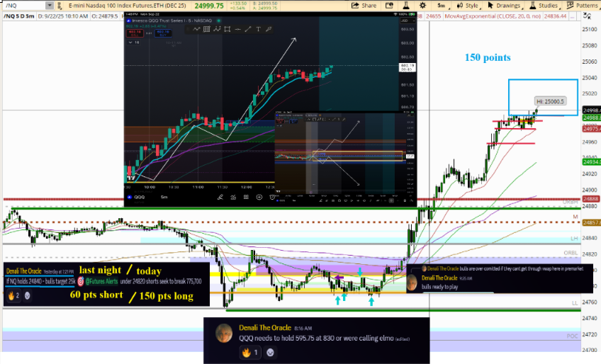Click Denali The Oracle name at 8:16 AM message
The width and height of the screenshot is (601, 364).
tap(265, 328)
